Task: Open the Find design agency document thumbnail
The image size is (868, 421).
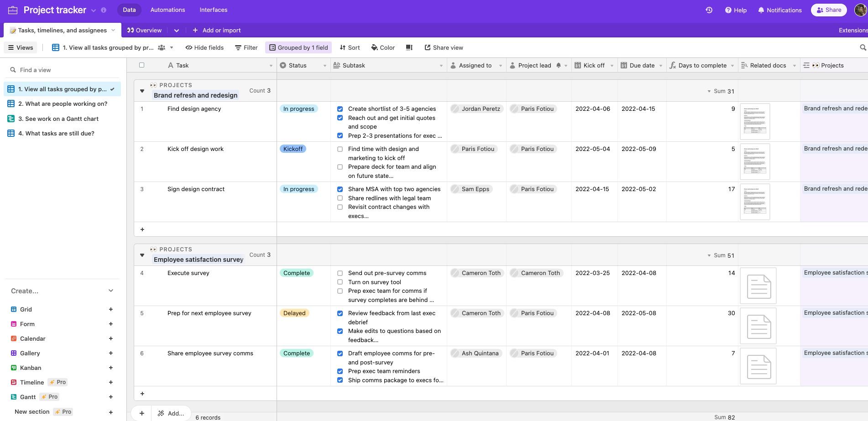Action: click(x=755, y=121)
